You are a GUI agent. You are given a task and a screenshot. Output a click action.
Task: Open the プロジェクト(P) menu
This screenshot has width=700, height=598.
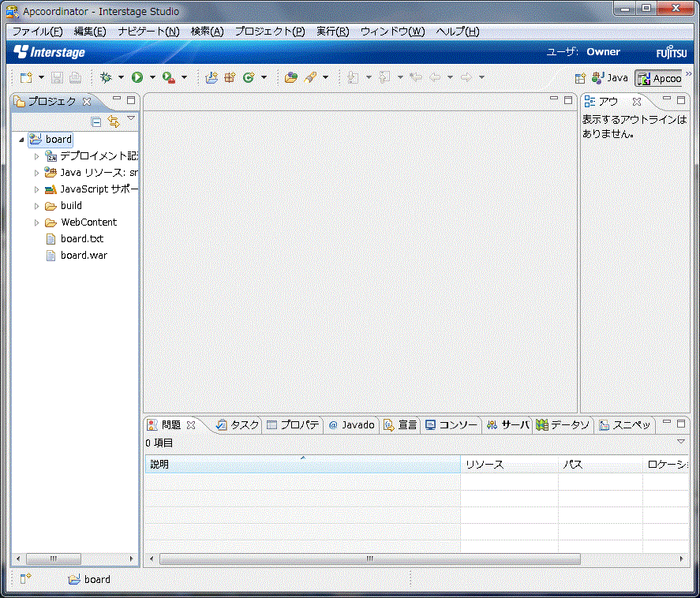[269, 32]
